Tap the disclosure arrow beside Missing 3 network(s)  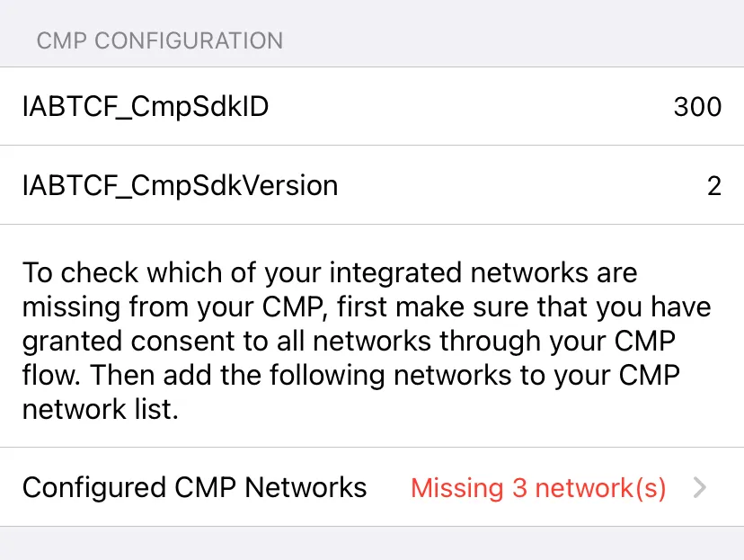(x=699, y=488)
